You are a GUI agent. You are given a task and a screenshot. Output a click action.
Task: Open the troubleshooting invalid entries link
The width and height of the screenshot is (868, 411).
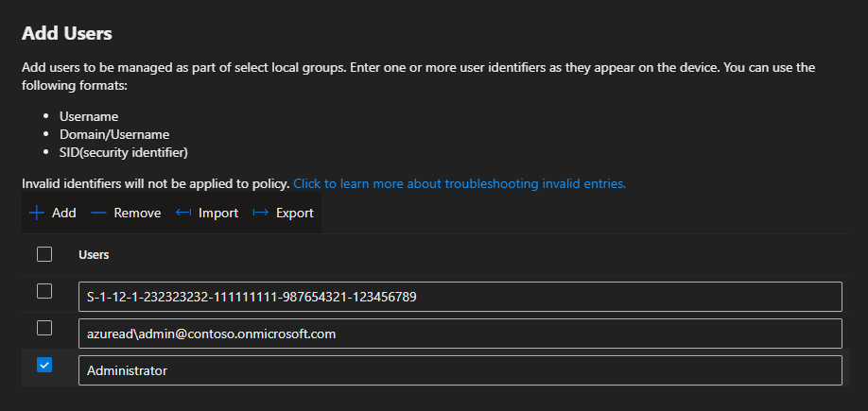[460, 183]
